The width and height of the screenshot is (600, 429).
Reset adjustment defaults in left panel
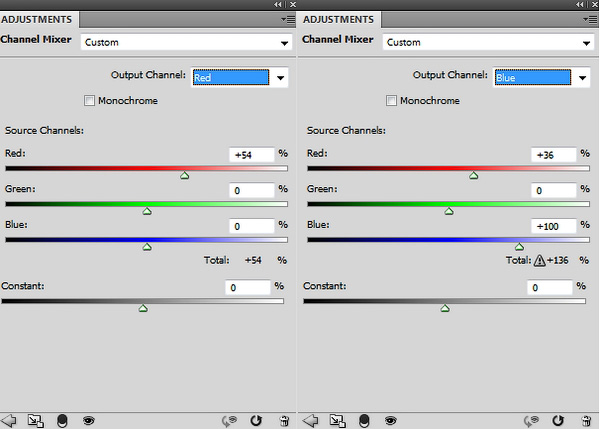[x=256, y=421]
